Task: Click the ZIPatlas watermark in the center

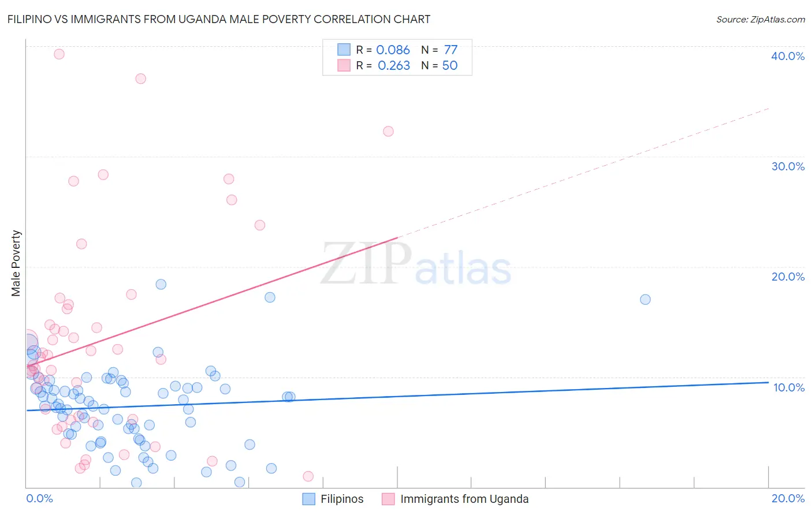Action: click(416, 264)
